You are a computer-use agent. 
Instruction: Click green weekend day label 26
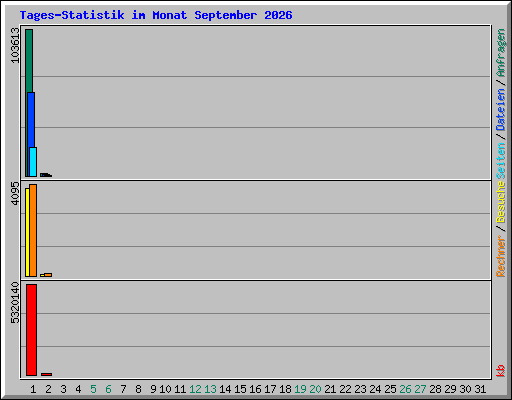405,389
